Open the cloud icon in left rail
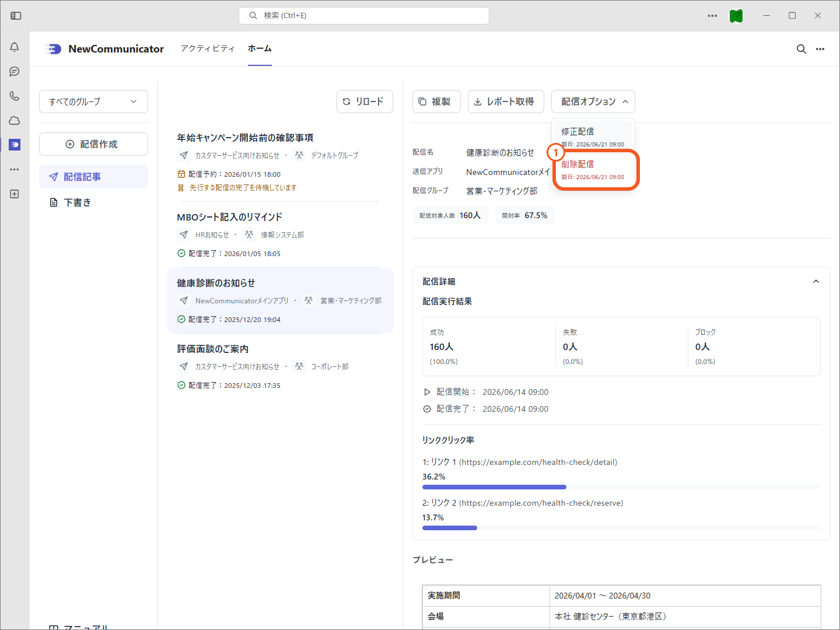Viewport: 840px width, 630px height. coord(15,121)
